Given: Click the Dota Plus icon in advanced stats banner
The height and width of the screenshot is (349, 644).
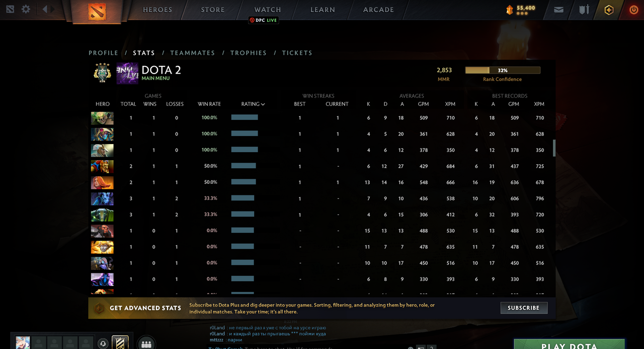Looking at the screenshot, I should 99,308.
